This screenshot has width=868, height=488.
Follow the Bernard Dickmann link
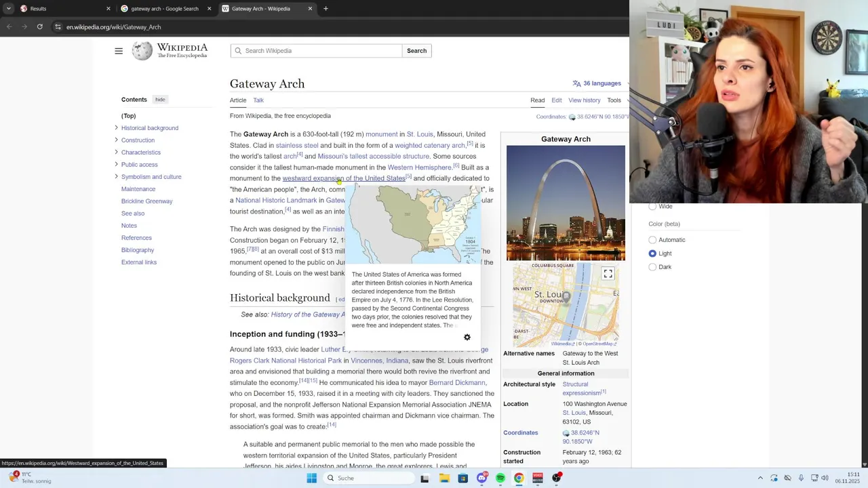tap(457, 383)
